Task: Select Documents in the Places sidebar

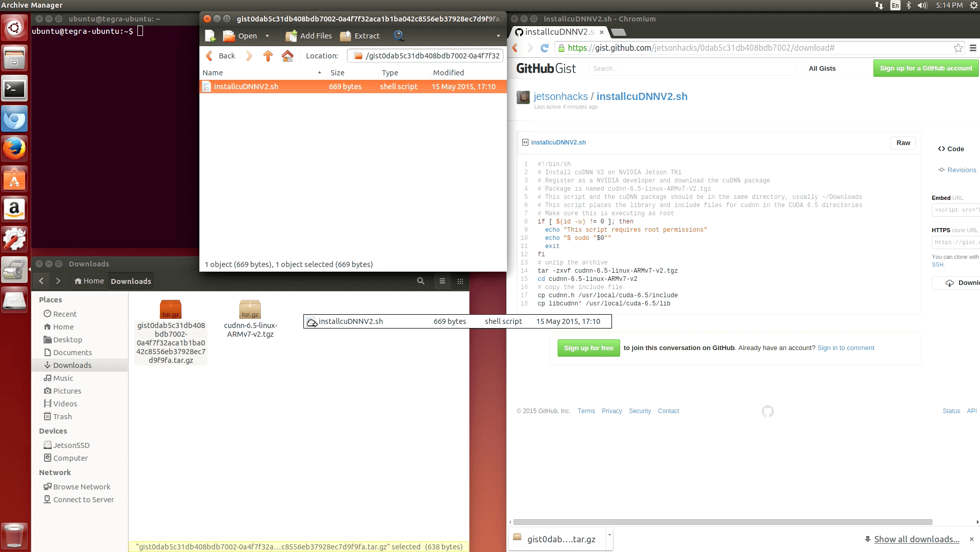Action: tap(72, 353)
